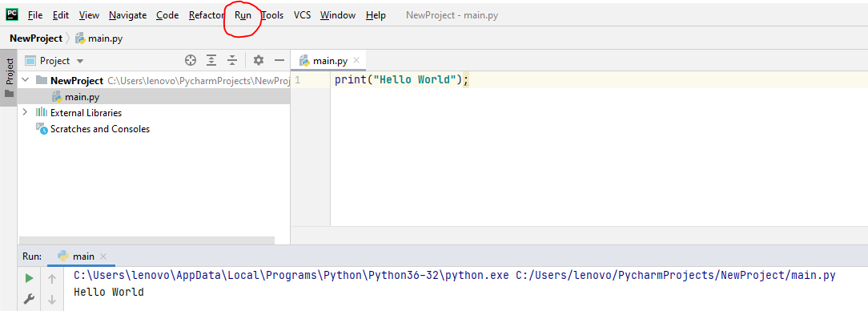Open the VCS menu
Screen dimensions: 868x311
tap(302, 15)
